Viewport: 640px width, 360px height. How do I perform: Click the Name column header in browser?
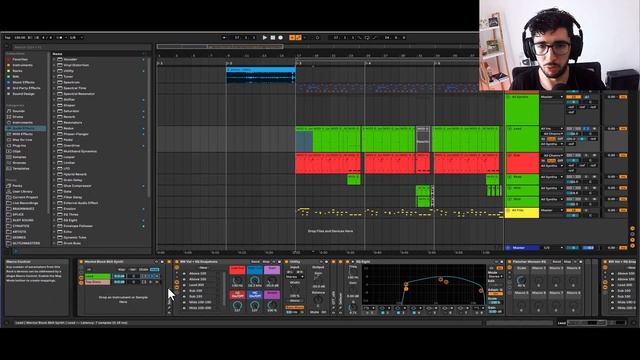[58, 53]
